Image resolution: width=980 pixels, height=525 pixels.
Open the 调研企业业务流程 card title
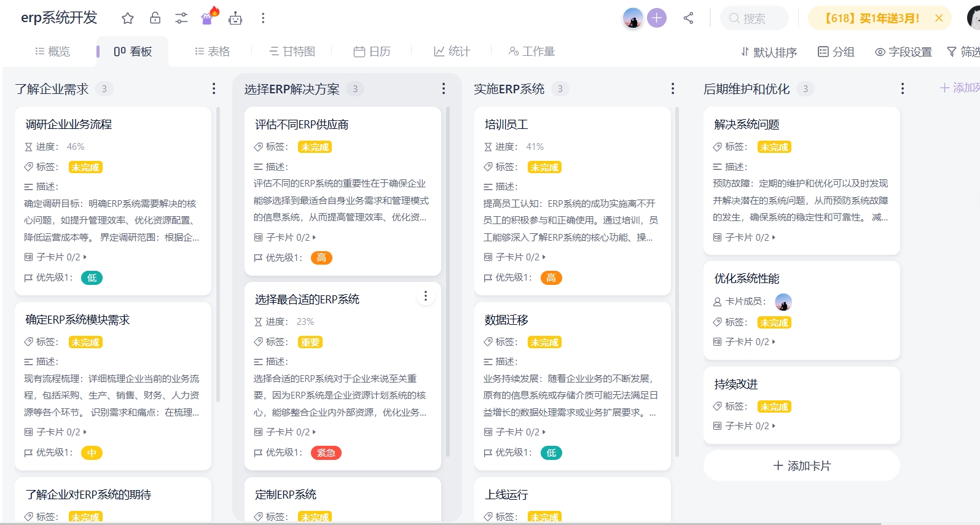(69, 125)
